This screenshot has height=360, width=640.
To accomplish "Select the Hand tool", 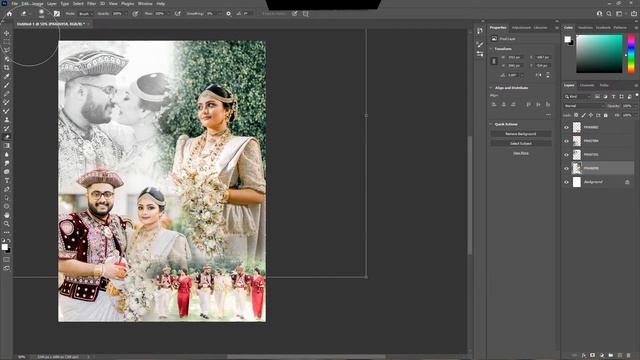I will (x=7, y=215).
